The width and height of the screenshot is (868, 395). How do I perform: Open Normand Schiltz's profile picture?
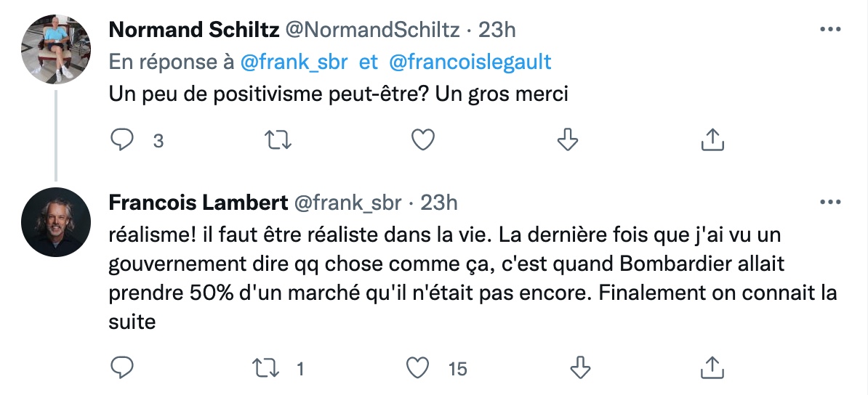click(x=56, y=49)
